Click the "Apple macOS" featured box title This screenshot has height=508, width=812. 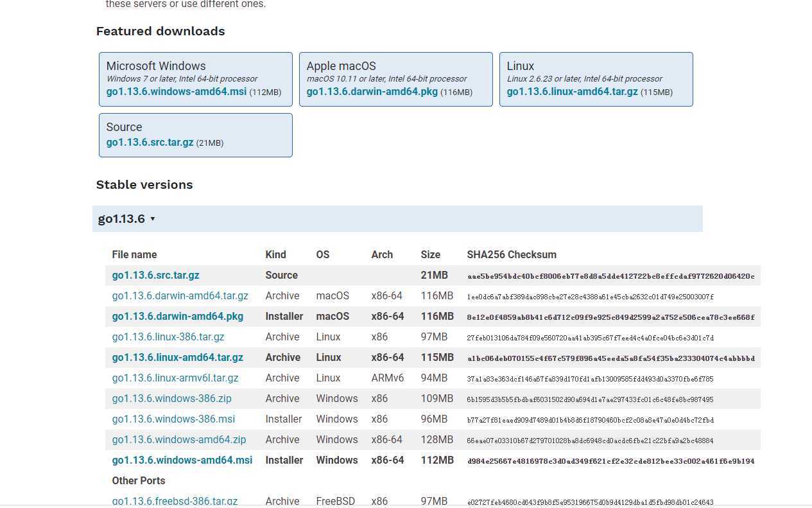pos(341,66)
